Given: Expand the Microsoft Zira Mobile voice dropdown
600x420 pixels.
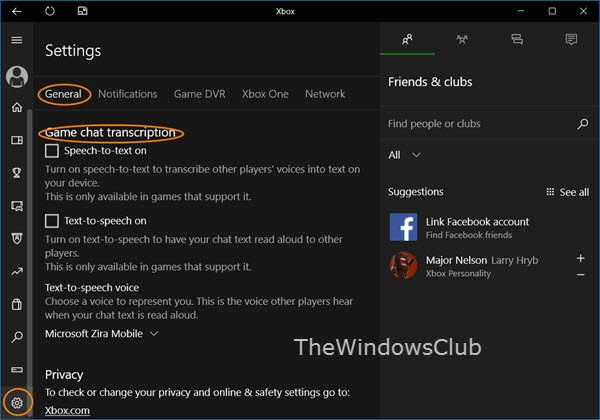Looking at the screenshot, I should pyautogui.click(x=101, y=334).
